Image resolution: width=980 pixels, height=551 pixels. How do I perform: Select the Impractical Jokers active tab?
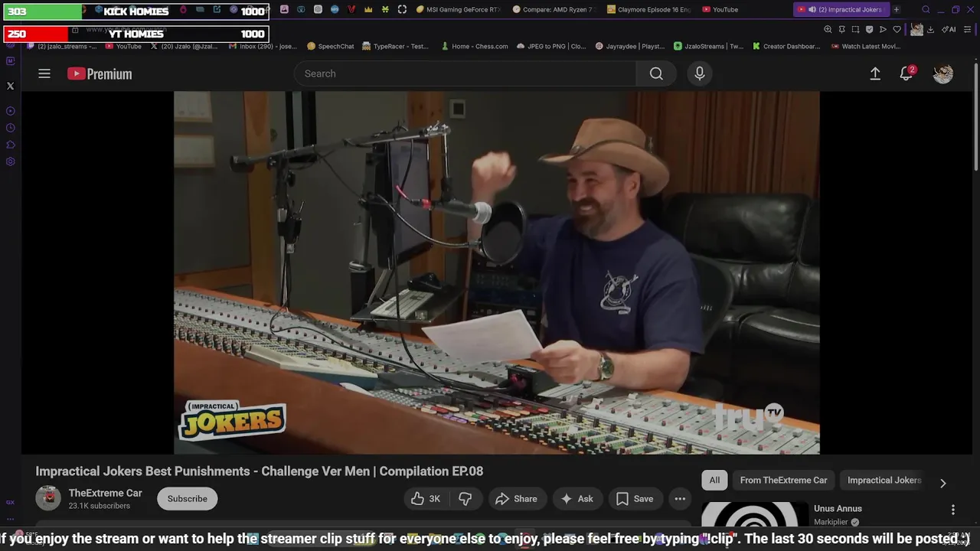(x=841, y=9)
